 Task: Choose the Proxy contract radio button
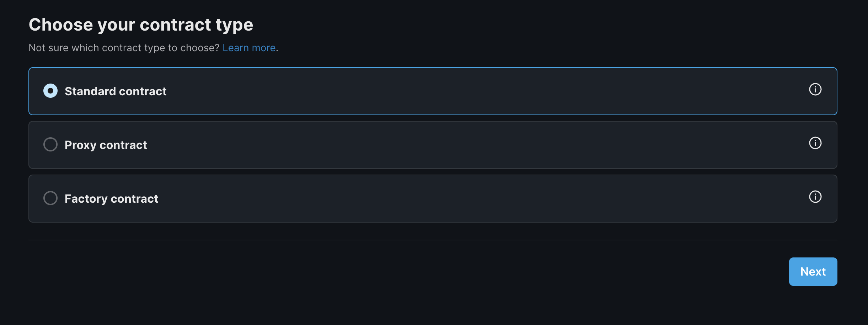pyautogui.click(x=50, y=145)
